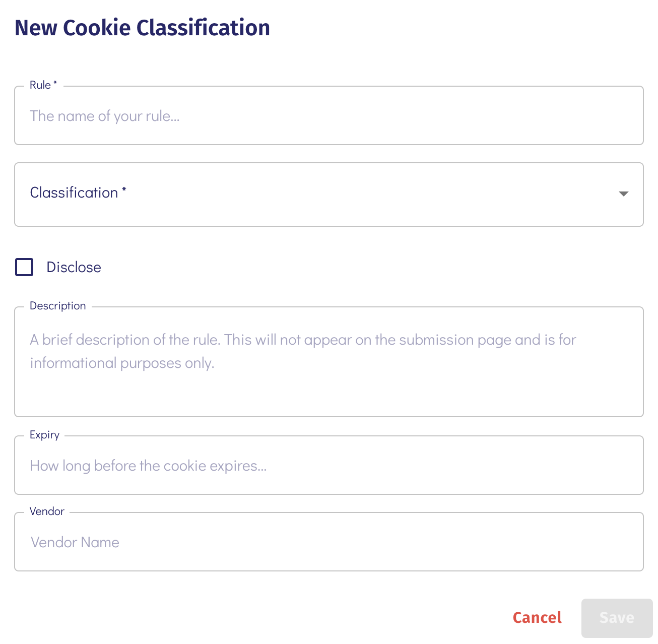Viewport: 658px width, 644px height.
Task: Click the Save button
Action: pyautogui.click(x=617, y=618)
